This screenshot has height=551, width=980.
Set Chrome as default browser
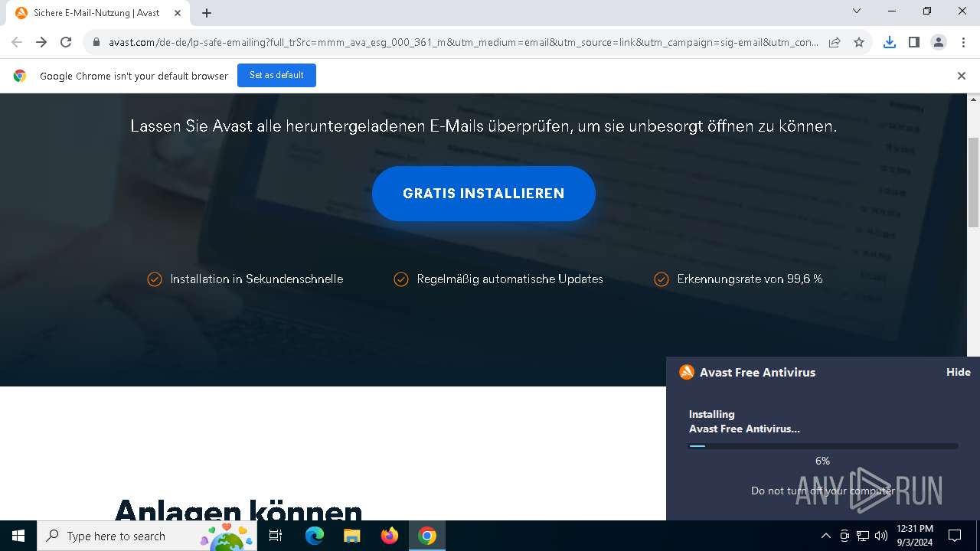pyautogui.click(x=276, y=75)
